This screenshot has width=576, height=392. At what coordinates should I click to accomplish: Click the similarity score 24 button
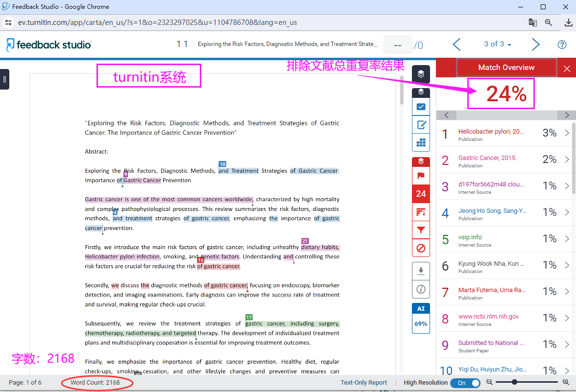pyautogui.click(x=421, y=194)
